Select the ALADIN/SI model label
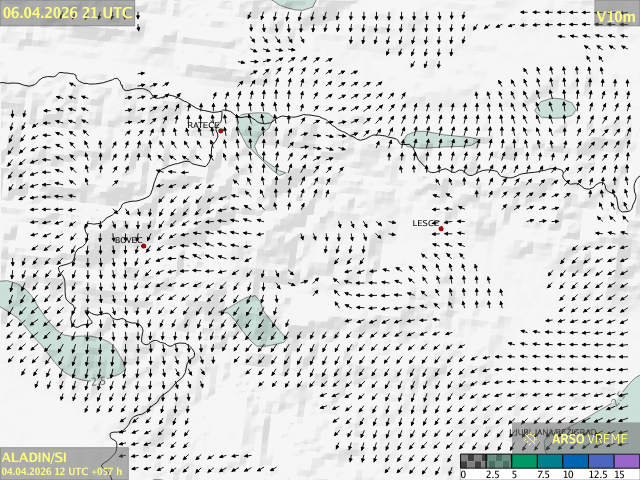The height and width of the screenshot is (480, 640). pyautogui.click(x=35, y=457)
